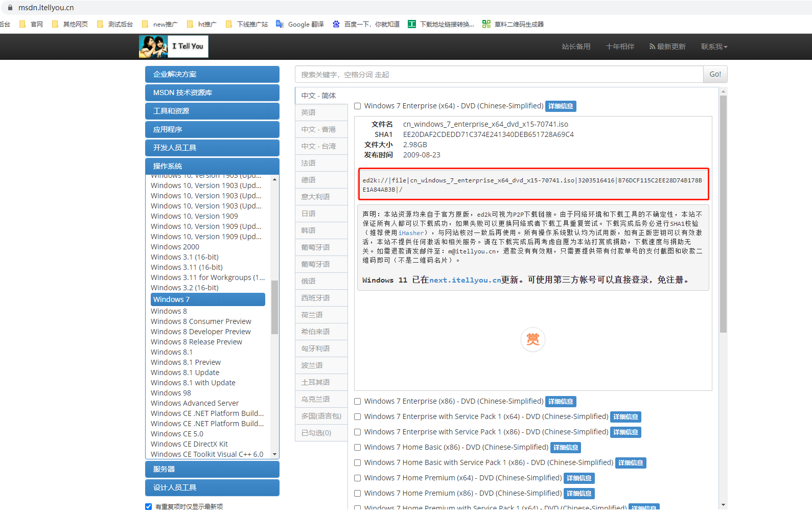Screen dimensions: 812x512
Task: Open the Google 翻译 bookmark
Action: click(x=300, y=24)
